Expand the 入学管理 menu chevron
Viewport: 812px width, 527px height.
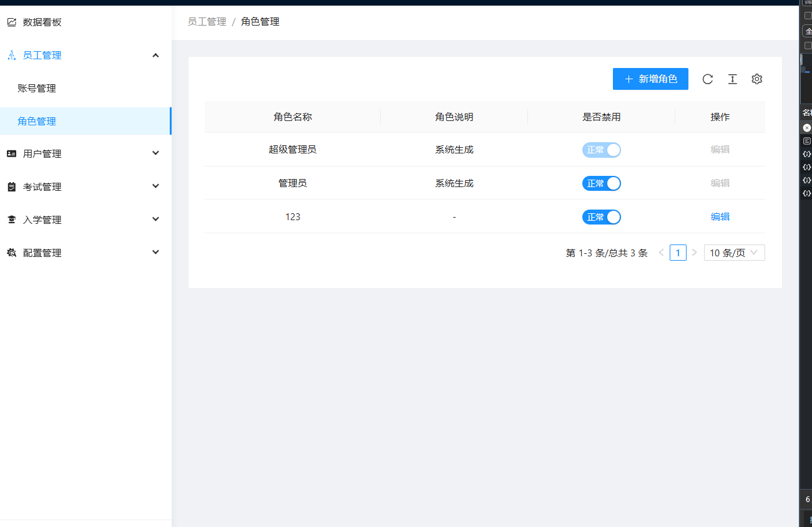[x=156, y=220]
